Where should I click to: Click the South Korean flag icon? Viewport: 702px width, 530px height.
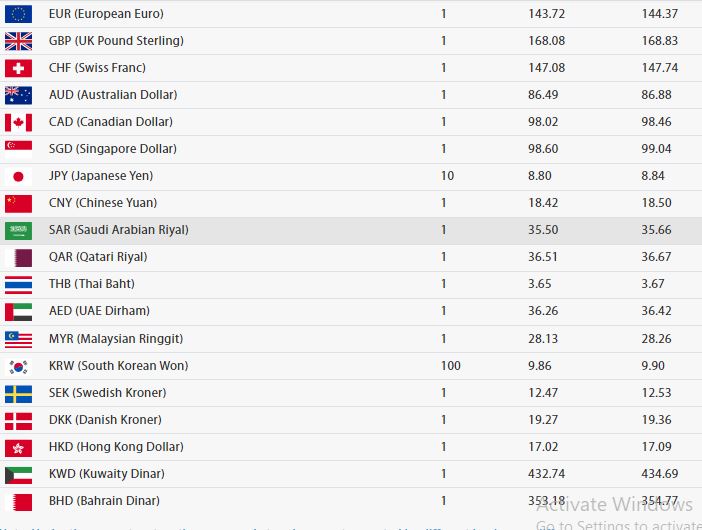pos(18,367)
